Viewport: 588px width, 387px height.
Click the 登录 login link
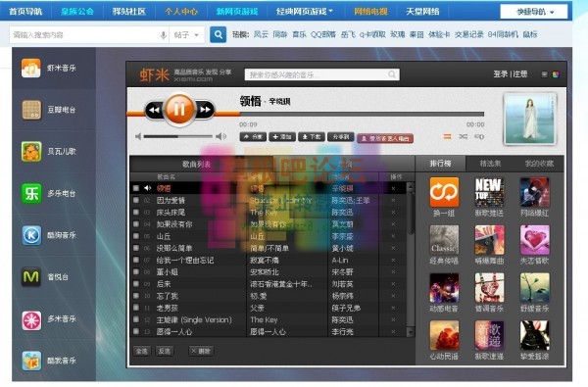pyautogui.click(x=500, y=74)
